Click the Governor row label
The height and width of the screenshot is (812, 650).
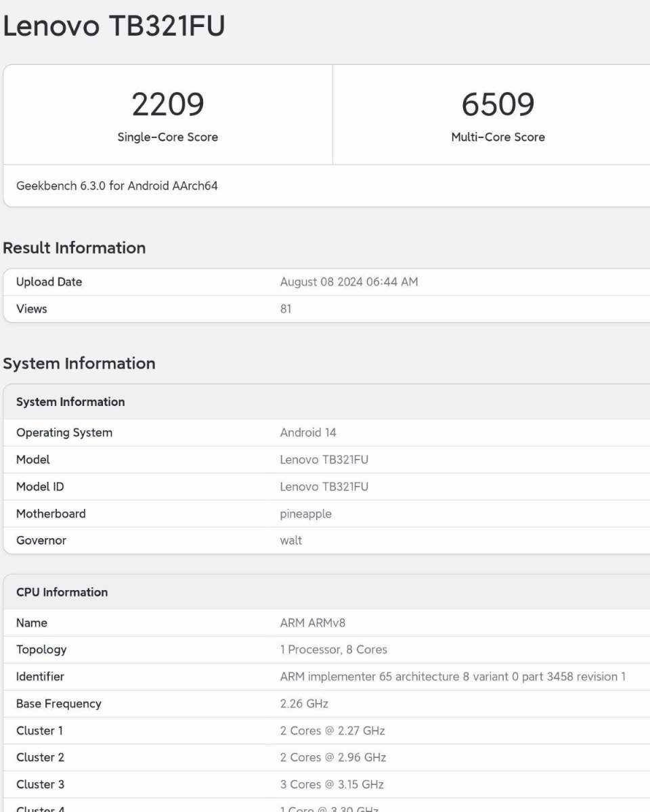[x=41, y=541]
